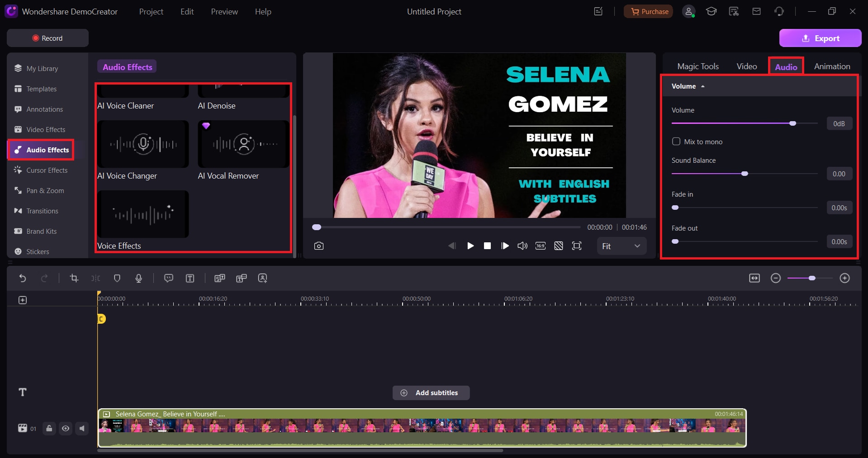Click the avatar portrait icon in timeline toolbar
Viewport: 868px width, 458px height.
tap(262, 278)
